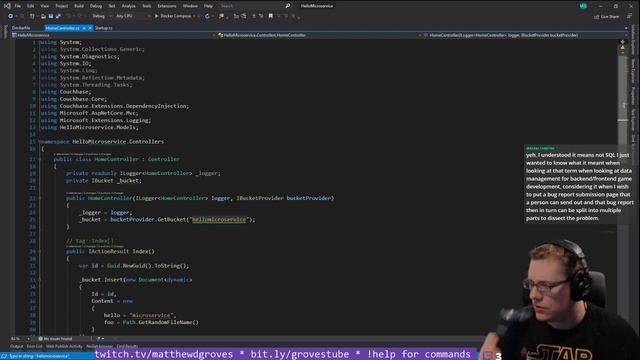The image size is (640, 360).
Task: Open the Tools menu
Action: coord(147,6)
